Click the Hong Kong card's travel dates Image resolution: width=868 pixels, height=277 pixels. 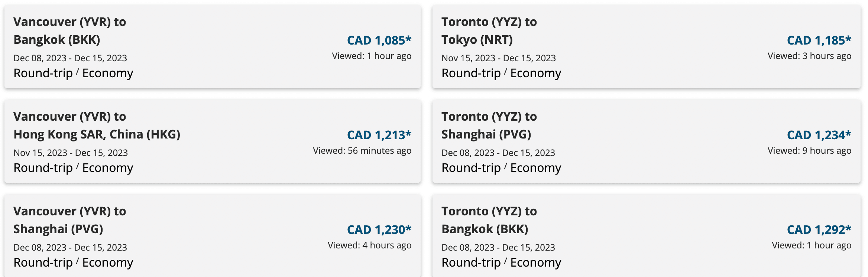71,153
